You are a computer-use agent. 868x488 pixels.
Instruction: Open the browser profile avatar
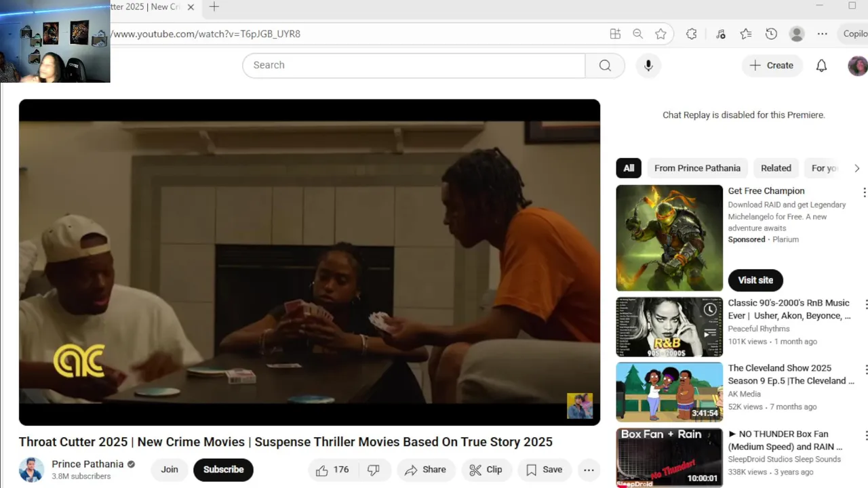(x=797, y=34)
